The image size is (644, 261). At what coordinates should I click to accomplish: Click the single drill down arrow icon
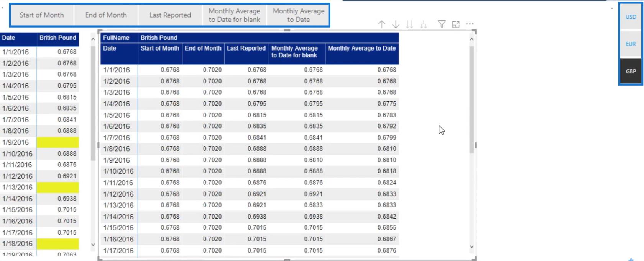pos(396,24)
